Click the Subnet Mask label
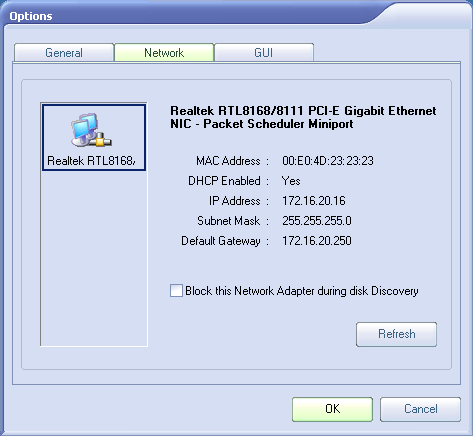The width and height of the screenshot is (473, 436). 229,221
